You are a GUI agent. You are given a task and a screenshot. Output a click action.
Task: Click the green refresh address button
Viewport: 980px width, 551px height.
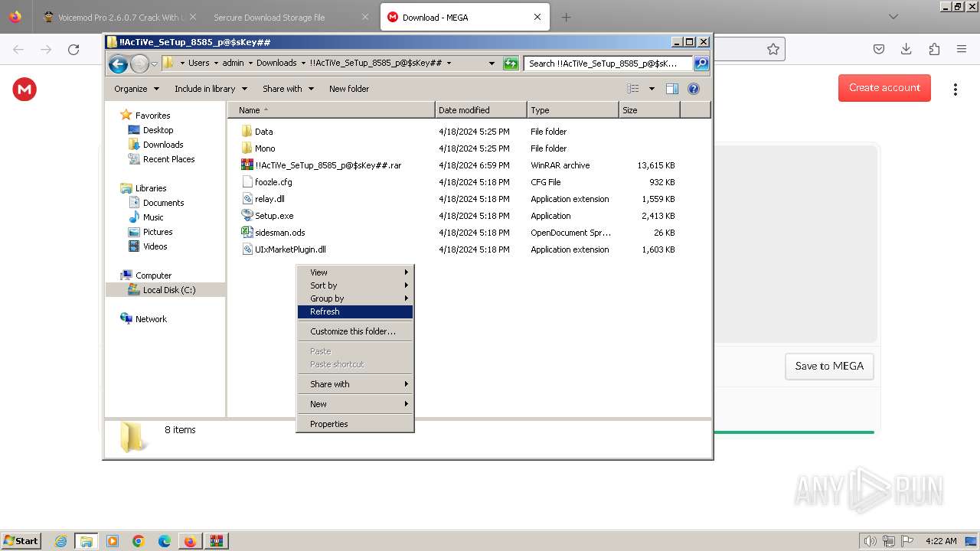coord(511,64)
